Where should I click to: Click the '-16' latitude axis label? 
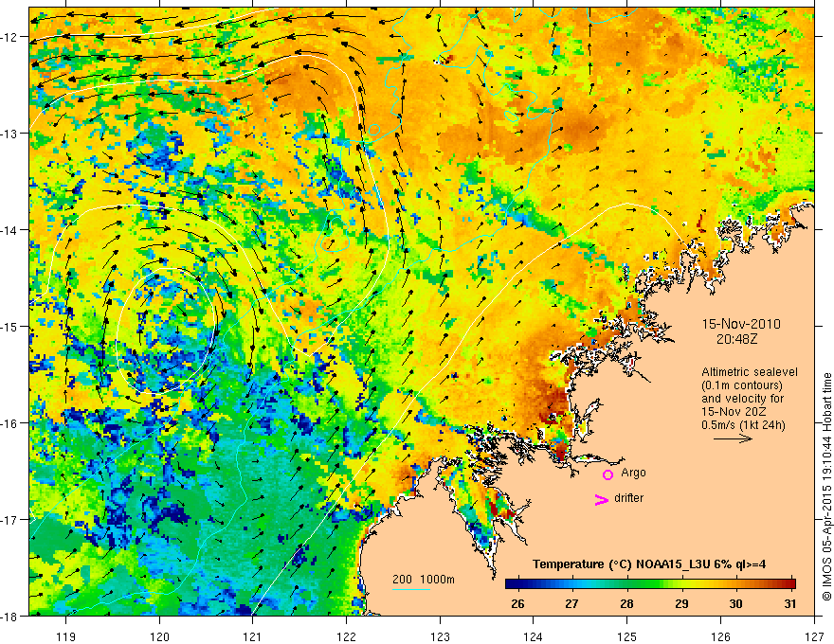click(10, 423)
